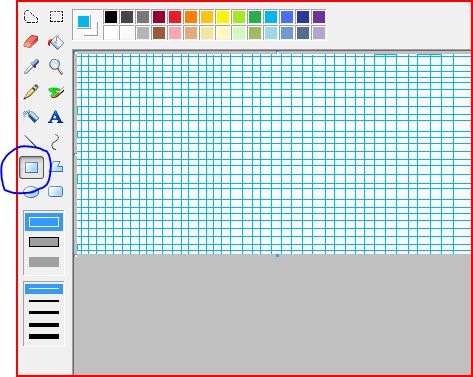
Task: Pick the brown color swatch
Action: (159, 33)
